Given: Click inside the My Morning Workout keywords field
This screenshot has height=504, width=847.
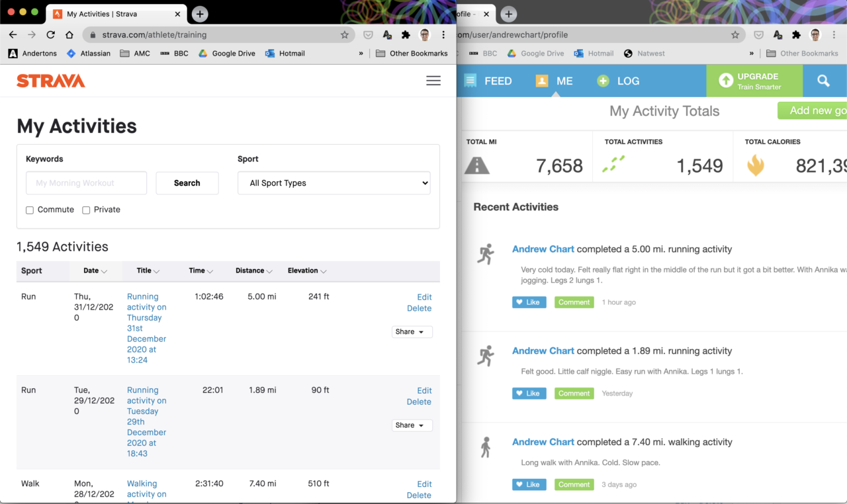Looking at the screenshot, I should pos(86,183).
